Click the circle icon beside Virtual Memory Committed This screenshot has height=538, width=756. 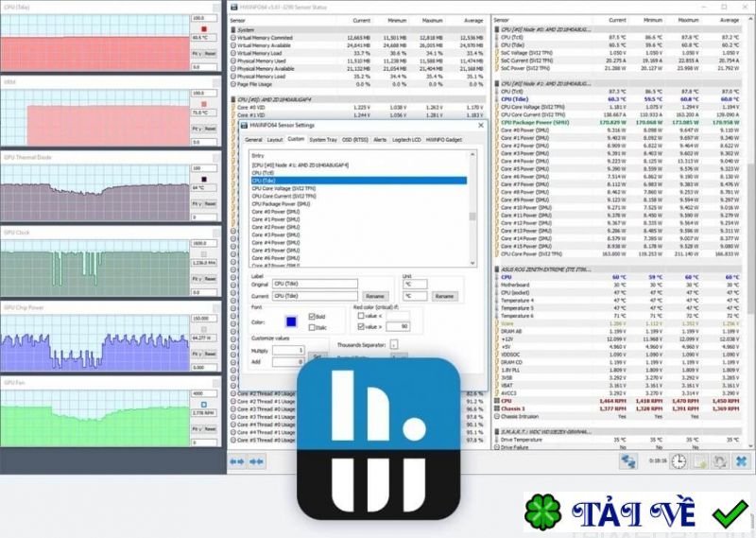tap(233, 38)
